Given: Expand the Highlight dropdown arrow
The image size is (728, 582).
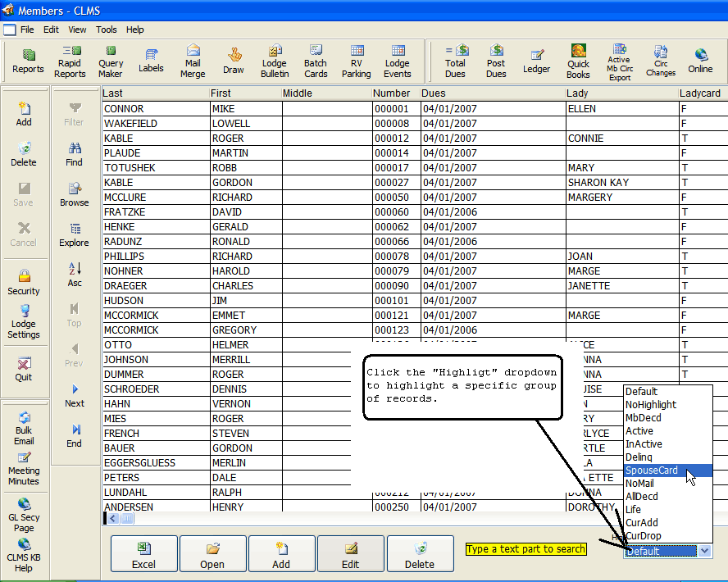Looking at the screenshot, I should [x=704, y=552].
